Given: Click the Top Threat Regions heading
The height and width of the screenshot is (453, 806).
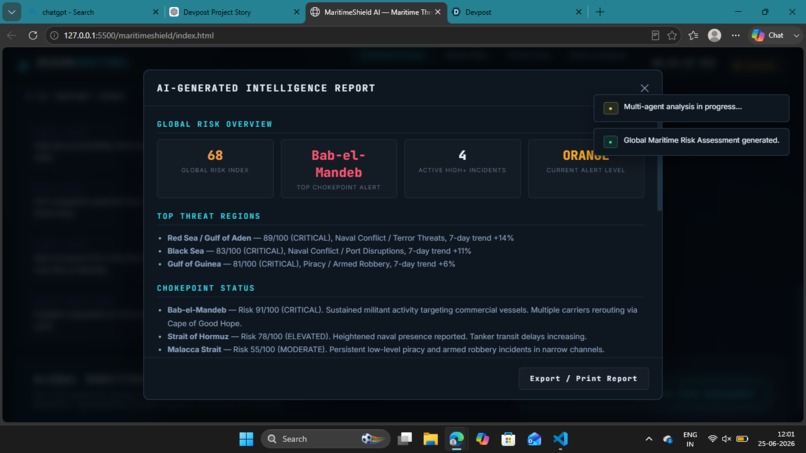Looking at the screenshot, I should tap(209, 216).
